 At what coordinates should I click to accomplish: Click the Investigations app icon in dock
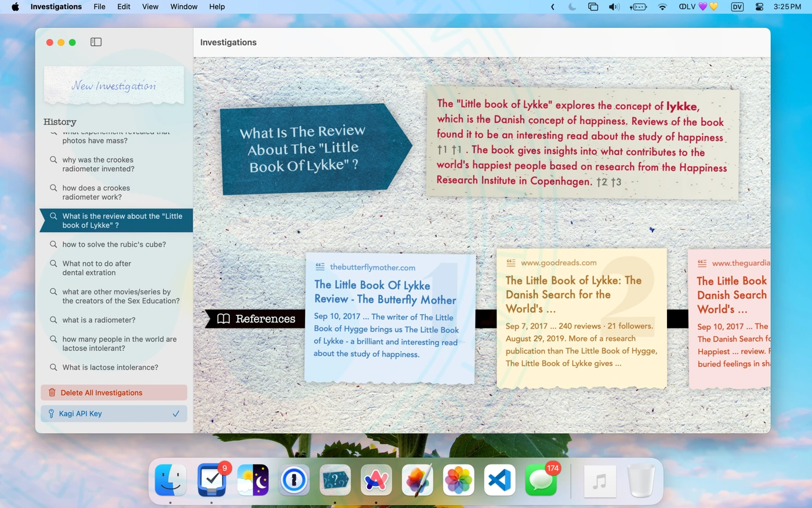pos(335,481)
